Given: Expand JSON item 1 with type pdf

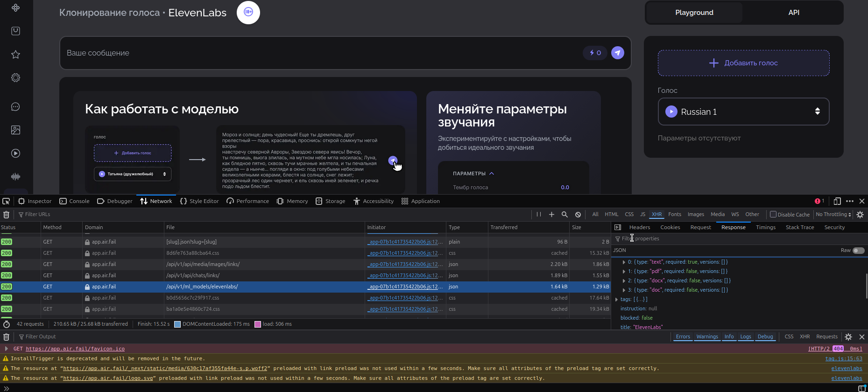Looking at the screenshot, I should coord(624,272).
